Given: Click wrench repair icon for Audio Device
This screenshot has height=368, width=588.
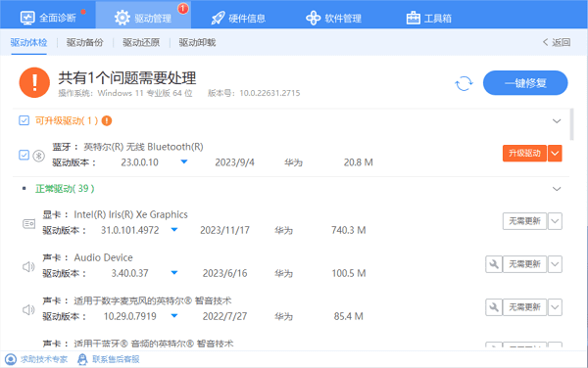Looking at the screenshot, I should [494, 264].
